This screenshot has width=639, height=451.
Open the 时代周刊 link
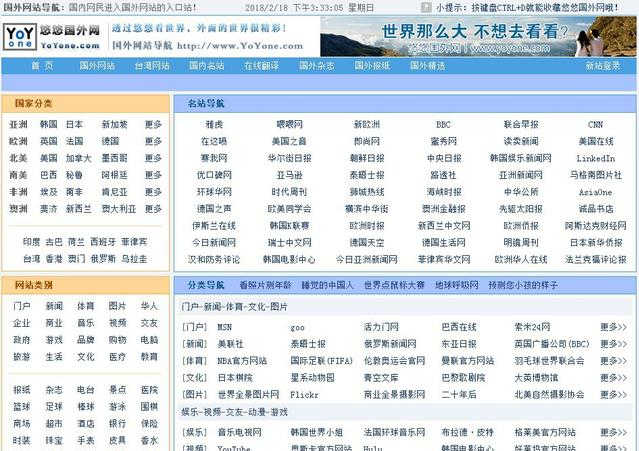[x=289, y=192]
